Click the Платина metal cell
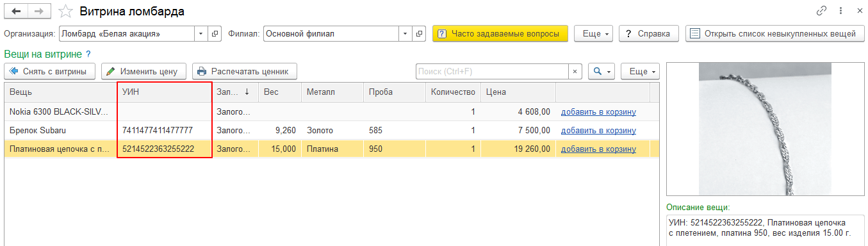Viewport: 868px width, 246px height. pos(332,149)
